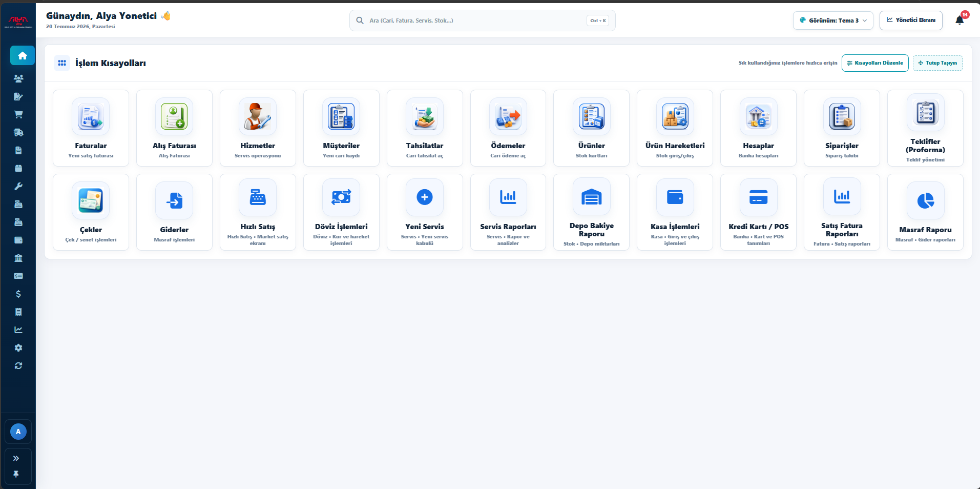Open the Ürün Hareketleri shortcut

675,128
